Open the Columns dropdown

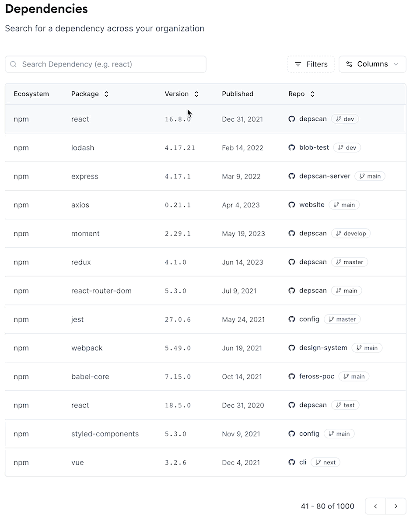372,64
